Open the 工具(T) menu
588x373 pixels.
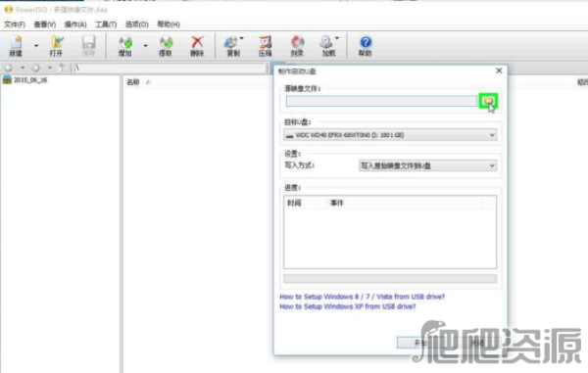coord(106,24)
